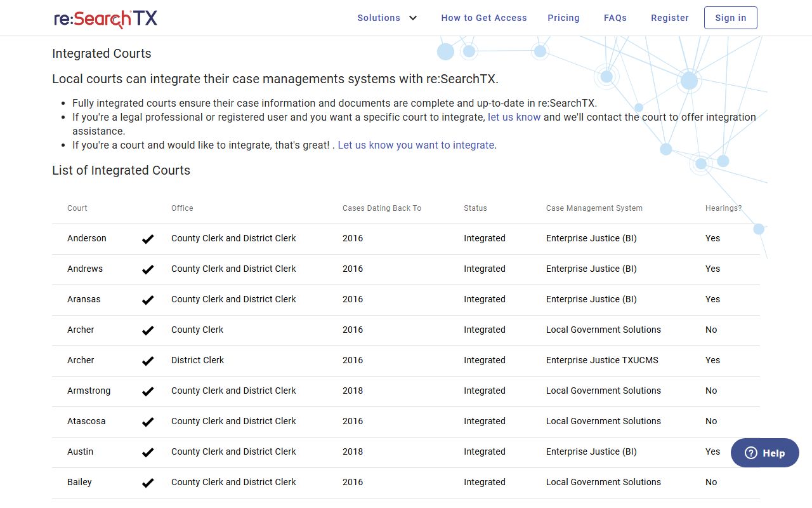Click Austin's 'Enterprise Justice (BI)' cell
812x508 pixels.
[591, 451]
